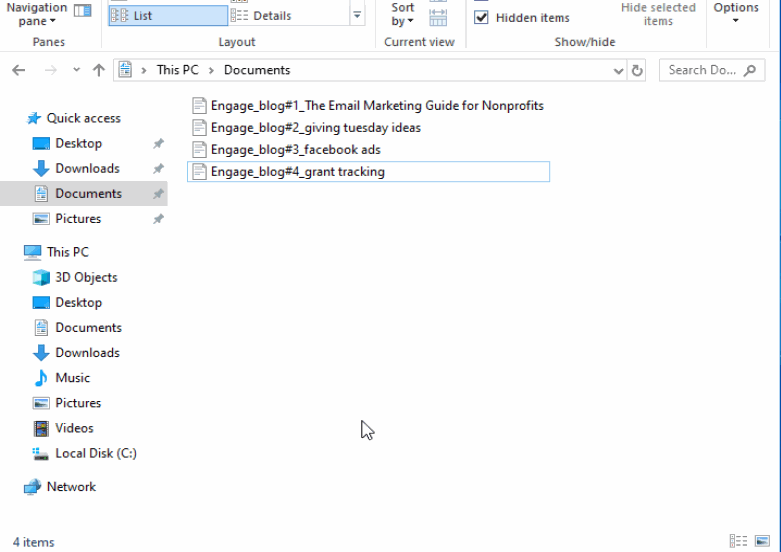781x552 pixels.
Task: Open the Options button in ribbon
Action: pyautogui.click(x=736, y=14)
